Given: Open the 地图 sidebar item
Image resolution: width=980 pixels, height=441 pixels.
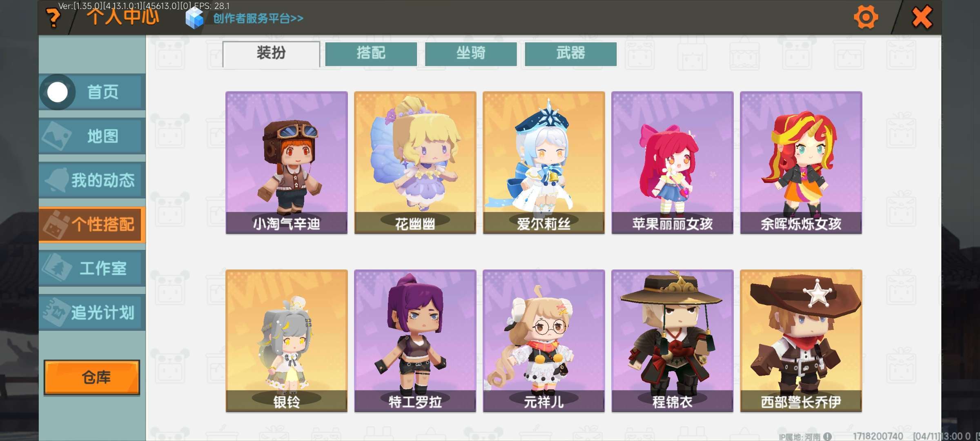Looking at the screenshot, I should 92,136.
